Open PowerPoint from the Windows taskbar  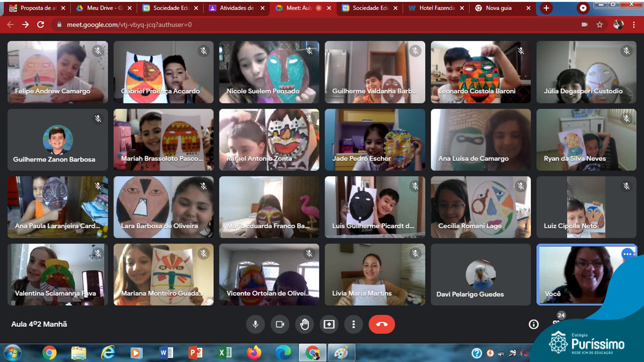pos(195,353)
